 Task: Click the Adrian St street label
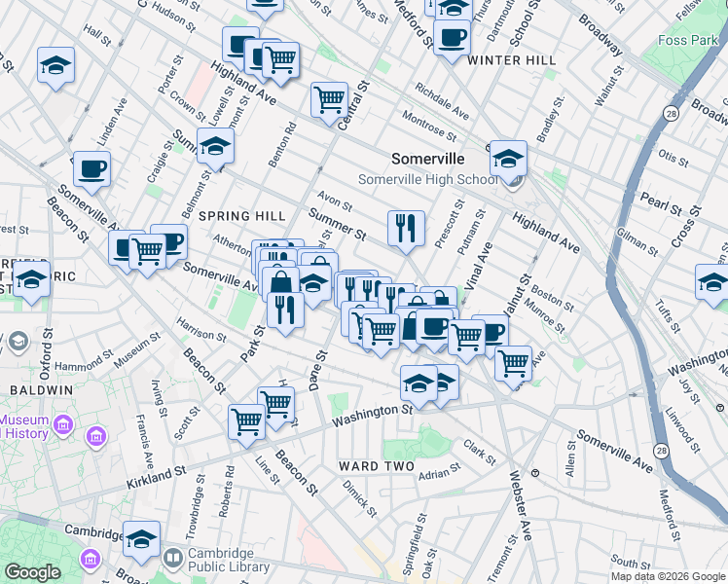pos(440,472)
